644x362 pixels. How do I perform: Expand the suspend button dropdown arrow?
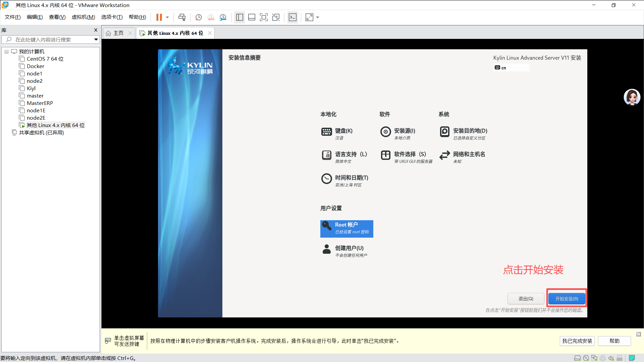167,17
